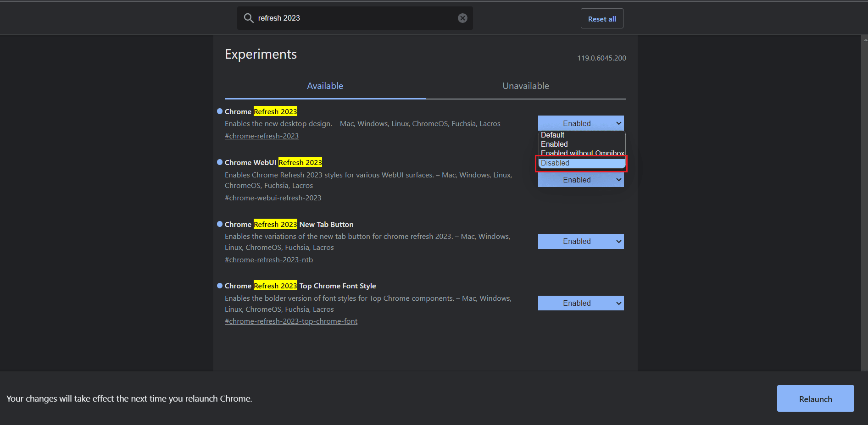
Task: Select Disabled in the dropdown list
Action: [x=582, y=163]
